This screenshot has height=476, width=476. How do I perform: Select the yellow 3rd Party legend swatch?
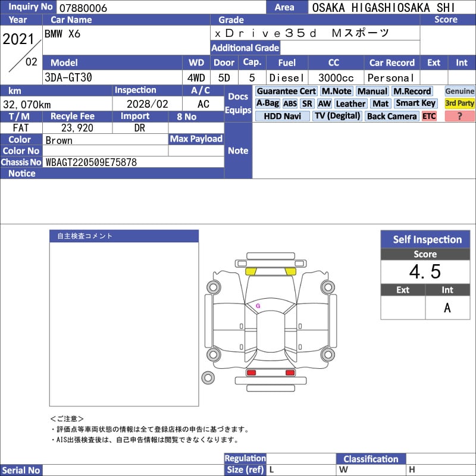pos(460,104)
